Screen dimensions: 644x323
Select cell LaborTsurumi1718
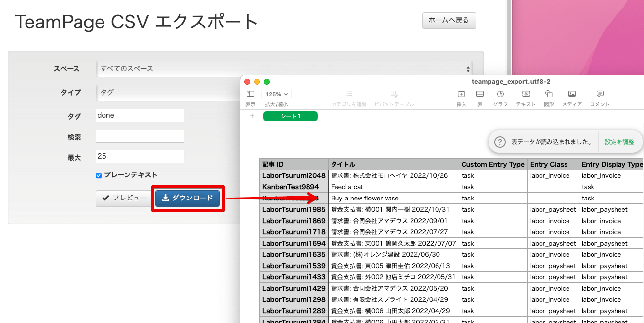click(294, 232)
